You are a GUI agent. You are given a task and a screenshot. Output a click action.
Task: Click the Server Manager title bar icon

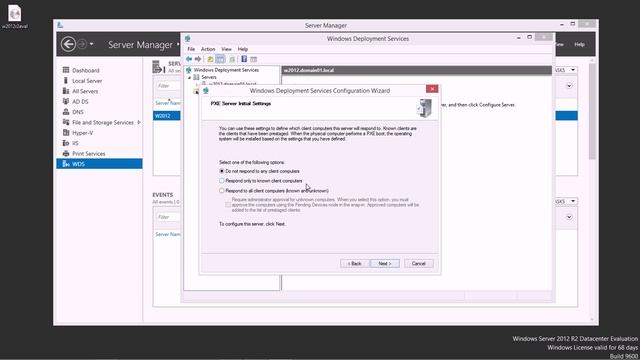point(60,25)
